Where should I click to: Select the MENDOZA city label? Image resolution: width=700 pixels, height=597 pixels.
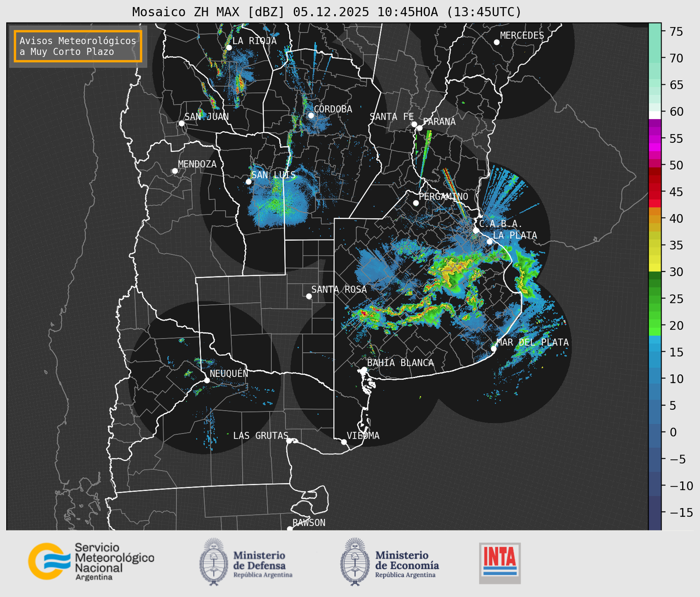tap(197, 164)
